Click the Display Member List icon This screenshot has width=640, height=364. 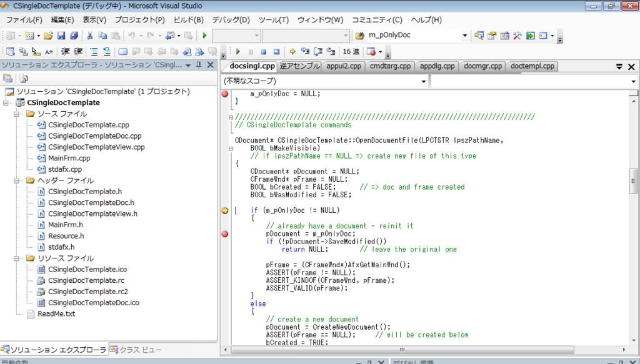click(10, 52)
